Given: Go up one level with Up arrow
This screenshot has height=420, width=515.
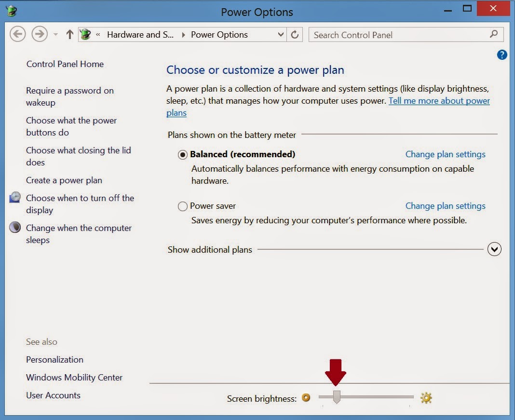Looking at the screenshot, I should pyautogui.click(x=69, y=35).
